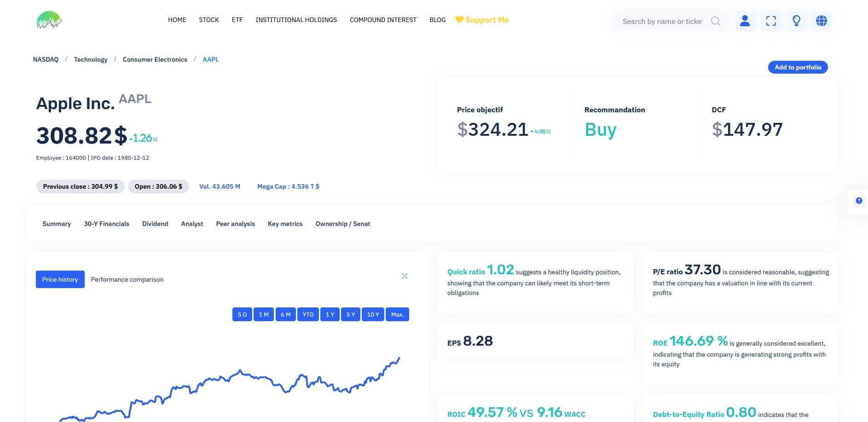Select the Price history chart tab
This screenshot has width=868, height=422.
[x=60, y=279]
